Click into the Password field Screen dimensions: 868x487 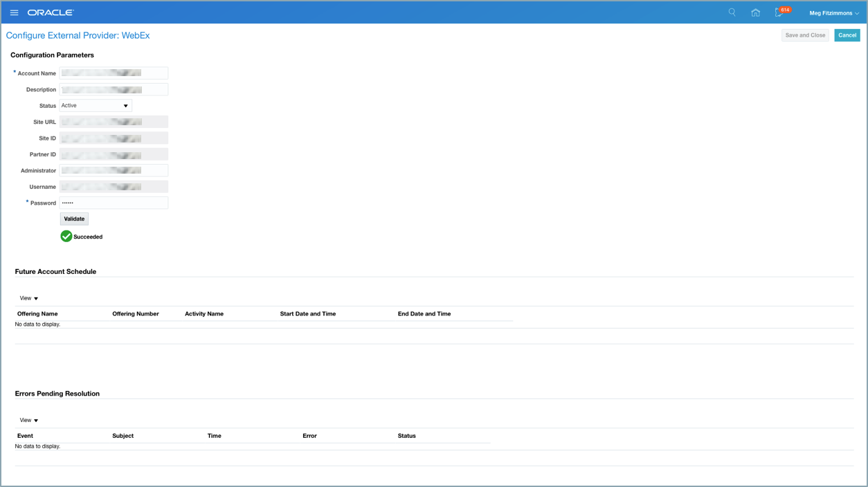114,203
